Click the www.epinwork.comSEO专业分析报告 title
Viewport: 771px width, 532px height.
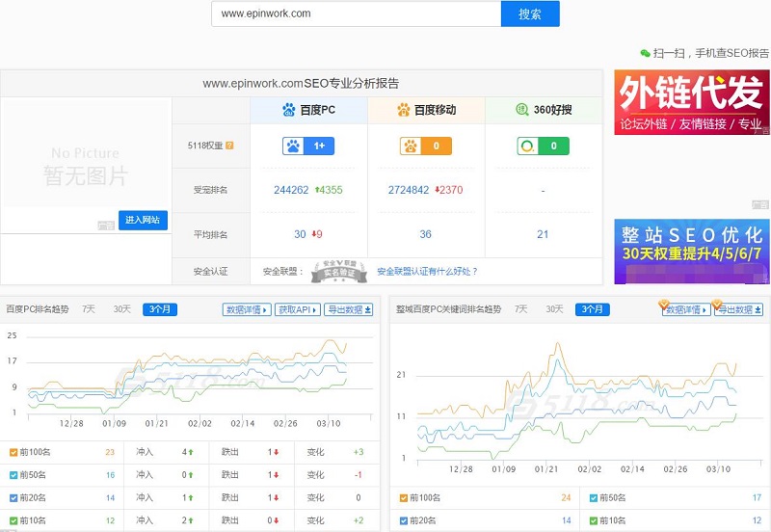point(301,84)
